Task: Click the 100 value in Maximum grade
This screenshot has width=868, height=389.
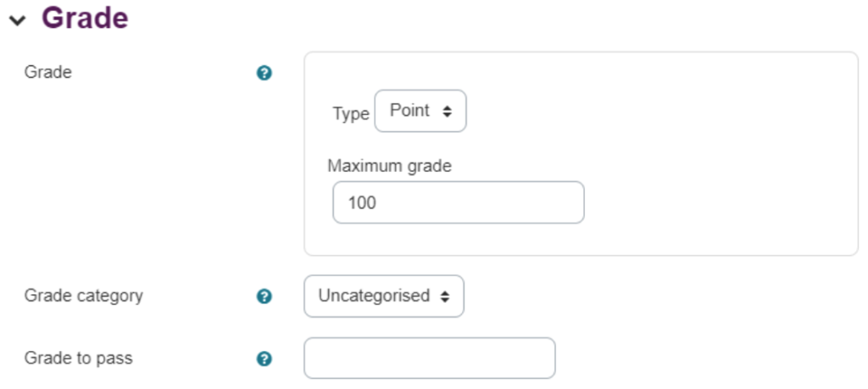Action: pos(362,203)
